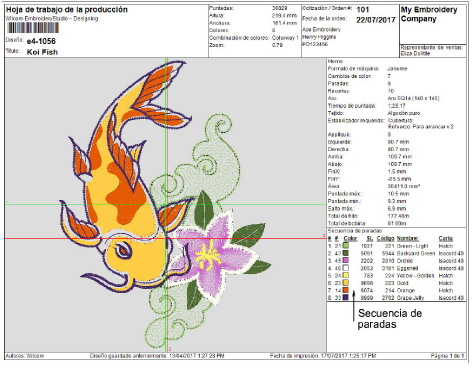Select the Eggshell white color swatch

(x=346, y=268)
